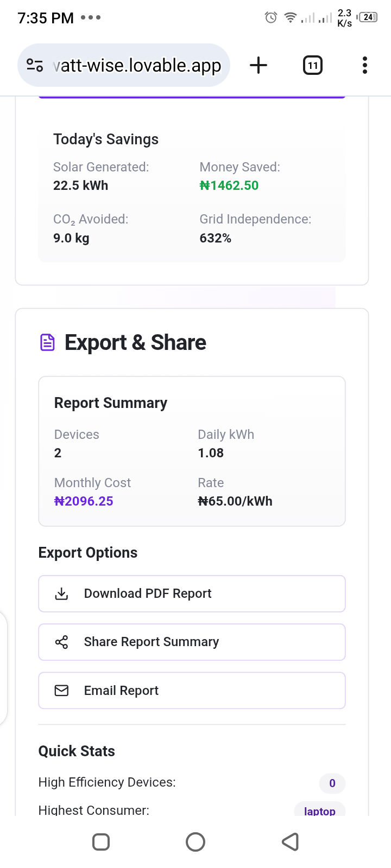Tap the Money Saved ₦1462.50 amount
Viewport: 391px width, 868px height.
click(x=229, y=186)
